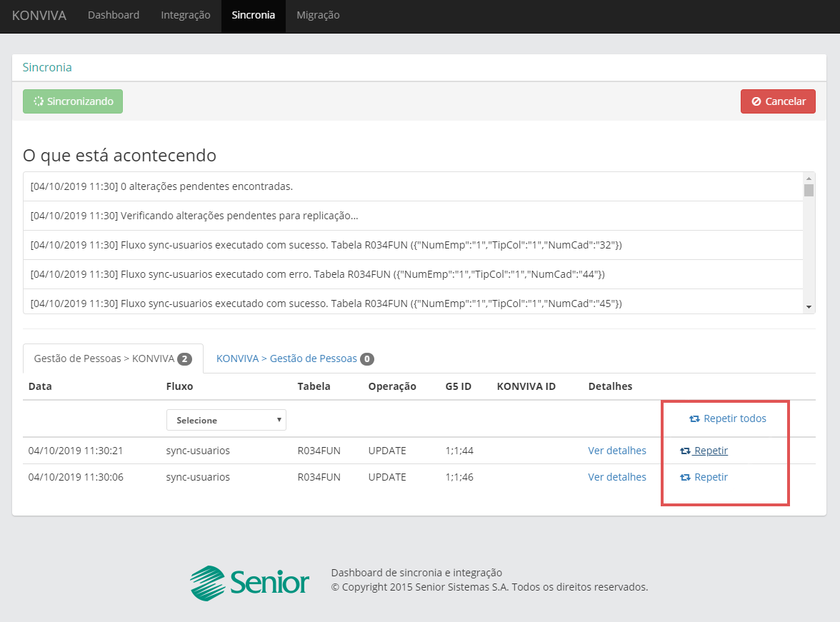Open the Dashboard menu item
This screenshot has height=622, width=840.
(114, 15)
